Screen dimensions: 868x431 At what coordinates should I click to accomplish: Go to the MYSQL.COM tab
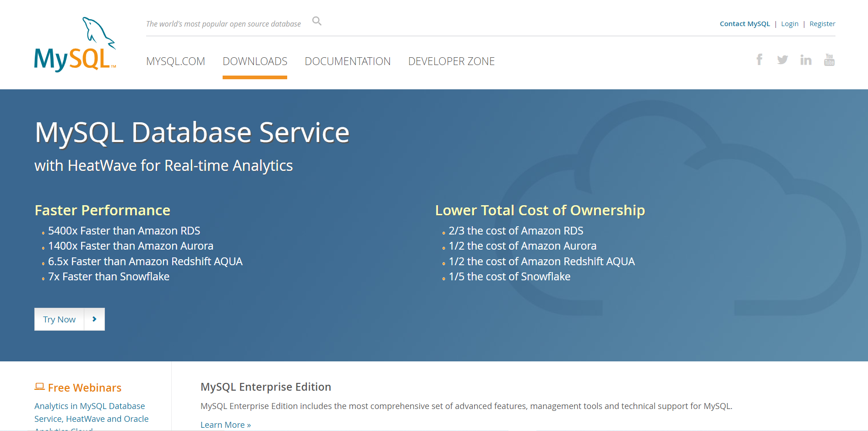click(x=175, y=61)
